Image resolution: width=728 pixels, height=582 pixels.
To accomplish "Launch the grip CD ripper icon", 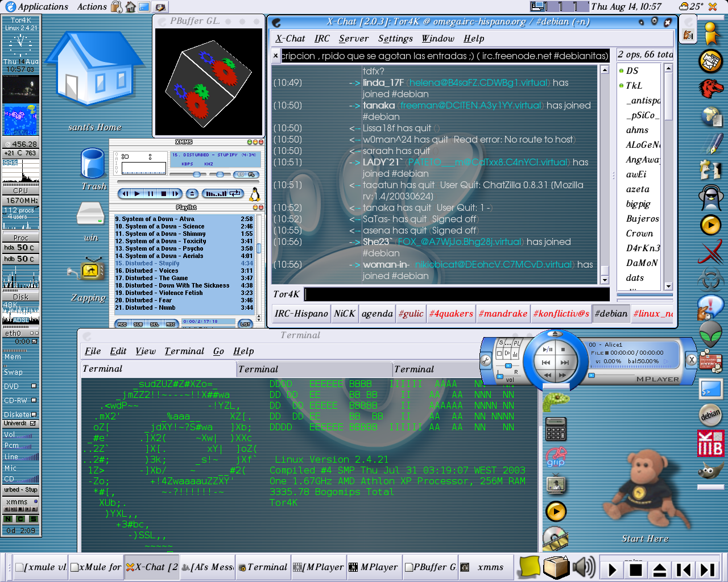I will pyautogui.click(x=556, y=457).
